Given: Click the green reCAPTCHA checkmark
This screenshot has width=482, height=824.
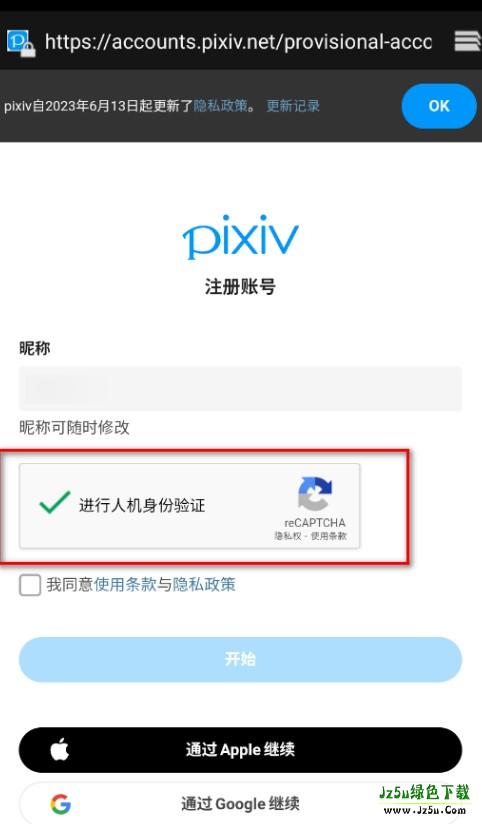Looking at the screenshot, I should tap(55, 502).
